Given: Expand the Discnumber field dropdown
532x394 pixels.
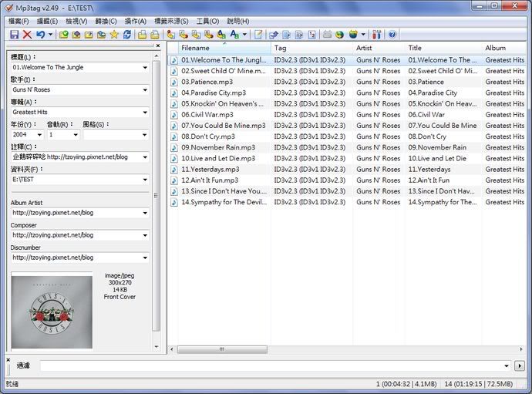Looking at the screenshot, I should 145,258.
